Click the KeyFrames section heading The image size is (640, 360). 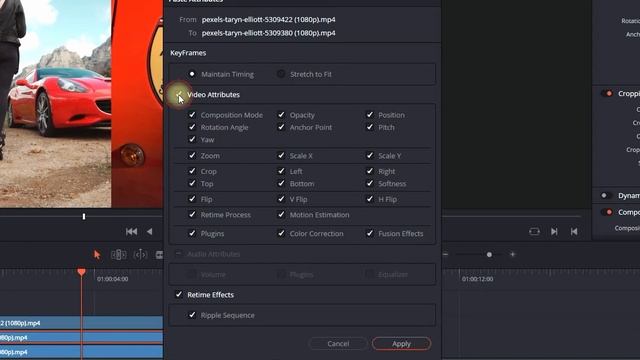pyautogui.click(x=188, y=53)
